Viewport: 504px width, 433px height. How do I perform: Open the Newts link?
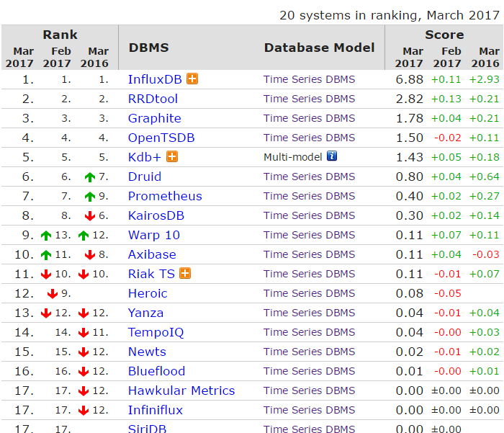pyautogui.click(x=147, y=352)
